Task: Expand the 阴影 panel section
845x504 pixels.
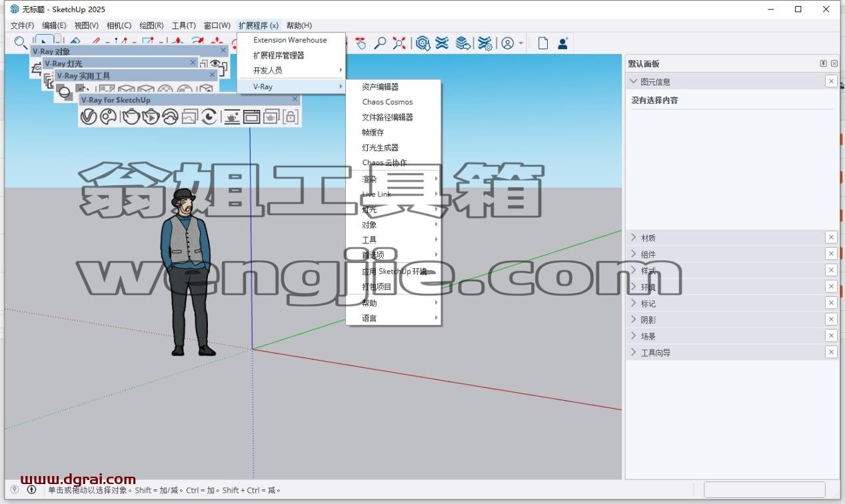Action: [x=634, y=320]
